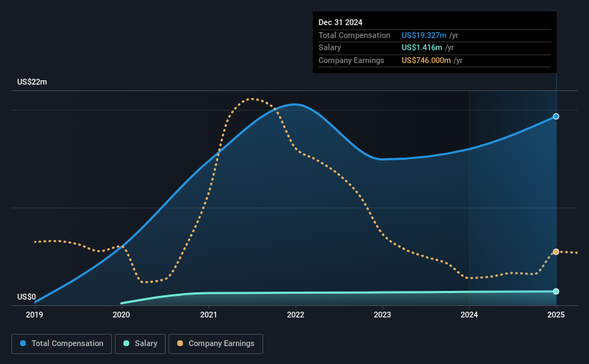Toggle the Total Compensation legend button
This screenshot has height=364, width=589.
click(x=62, y=344)
